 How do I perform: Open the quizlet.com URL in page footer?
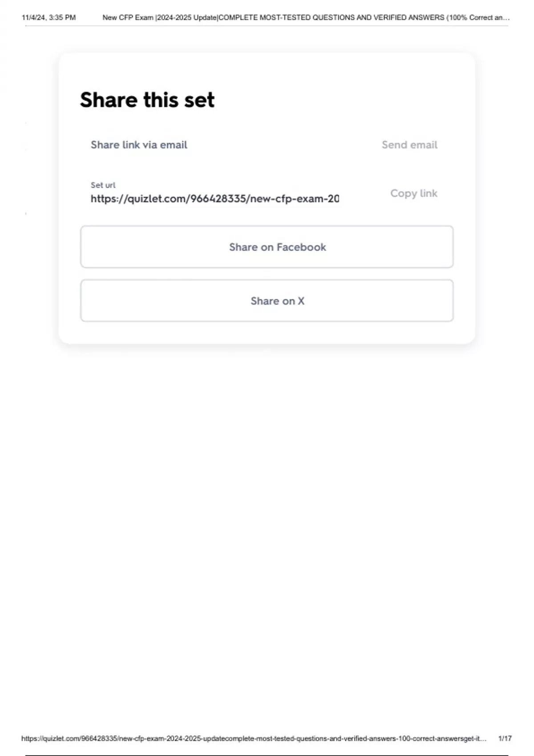tap(254, 739)
